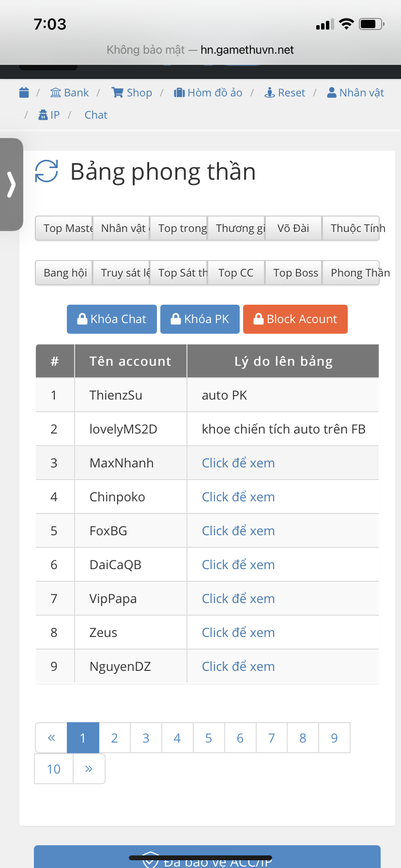Click the calendar icon in breadcrumb
The width and height of the screenshot is (401, 868).
click(x=24, y=93)
